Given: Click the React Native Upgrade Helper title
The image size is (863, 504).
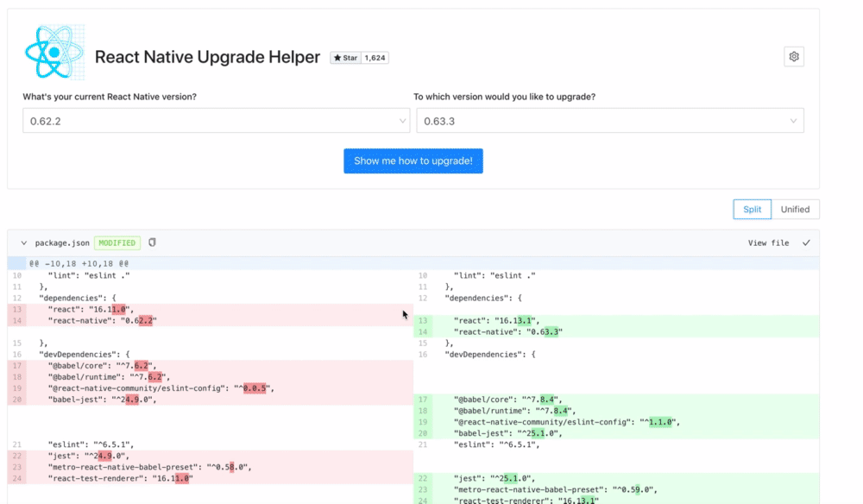Looking at the screenshot, I should click(x=207, y=57).
